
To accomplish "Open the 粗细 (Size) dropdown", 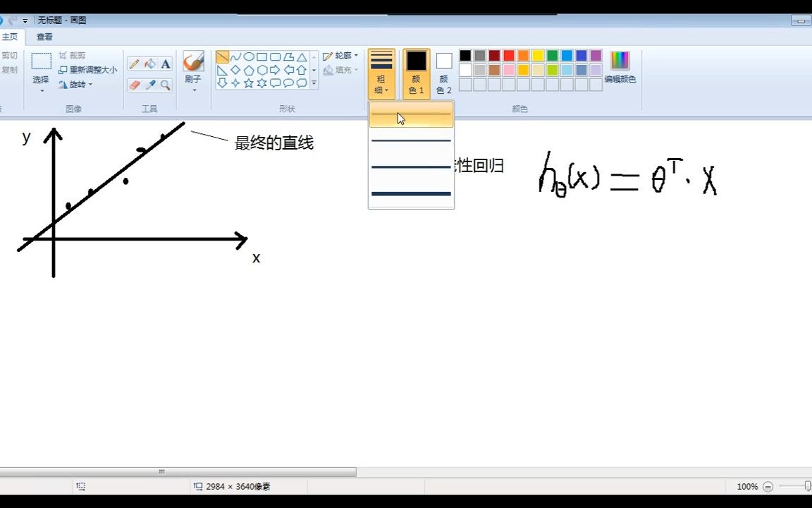I will click(x=381, y=73).
